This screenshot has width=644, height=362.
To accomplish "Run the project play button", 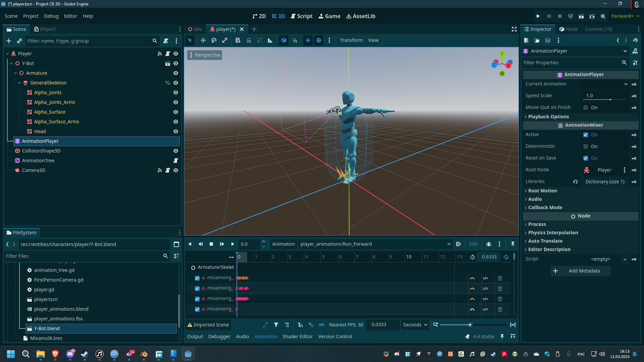I will coord(538,16).
